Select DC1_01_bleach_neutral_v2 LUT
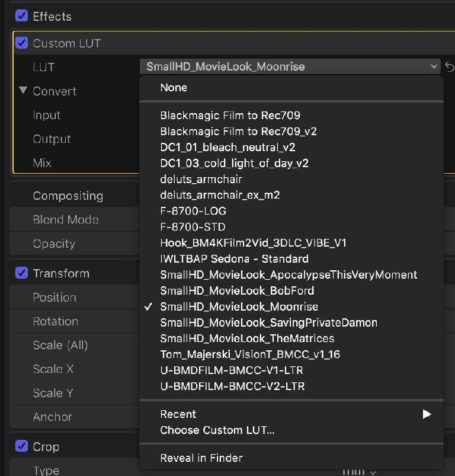This screenshot has height=476, width=455. (228, 148)
